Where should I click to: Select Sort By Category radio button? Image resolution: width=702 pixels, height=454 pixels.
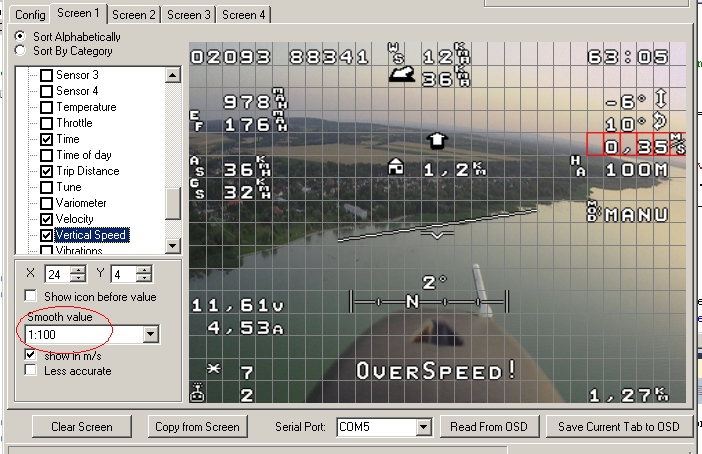tap(22, 51)
